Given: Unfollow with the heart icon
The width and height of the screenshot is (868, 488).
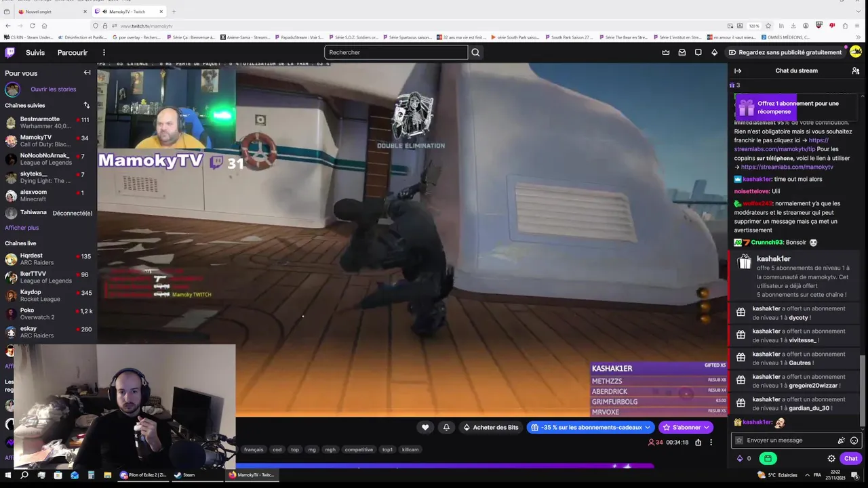Looking at the screenshot, I should coord(425,427).
